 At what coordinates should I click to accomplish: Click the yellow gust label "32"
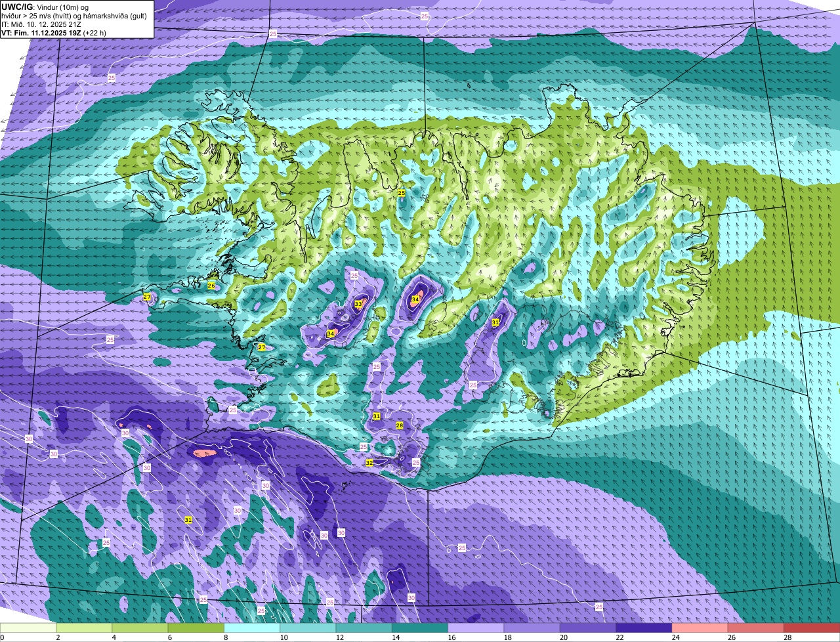[x=369, y=463]
